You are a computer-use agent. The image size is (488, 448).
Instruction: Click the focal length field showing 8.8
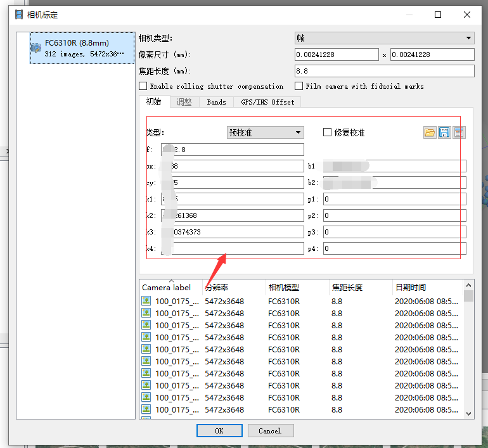pyautogui.click(x=384, y=71)
